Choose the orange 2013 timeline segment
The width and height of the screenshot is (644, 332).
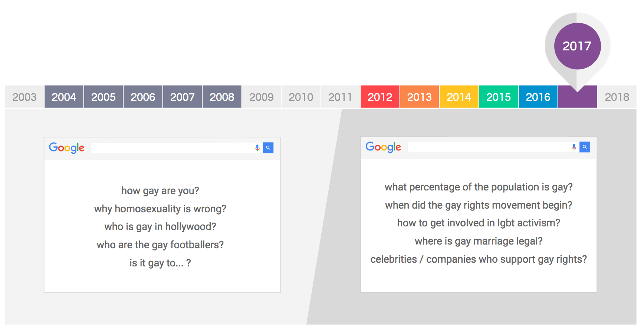tap(420, 97)
